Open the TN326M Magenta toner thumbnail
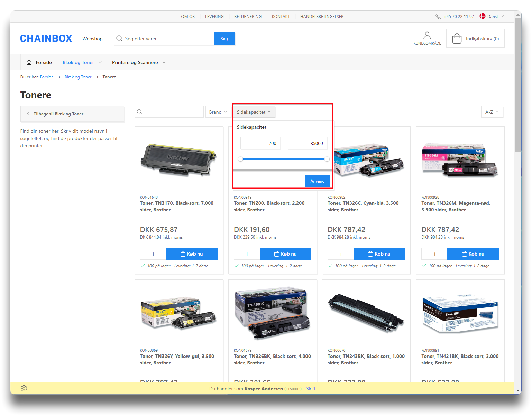This screenshot has height=416, width=532. pyautogui.click(x=460, y=160)
